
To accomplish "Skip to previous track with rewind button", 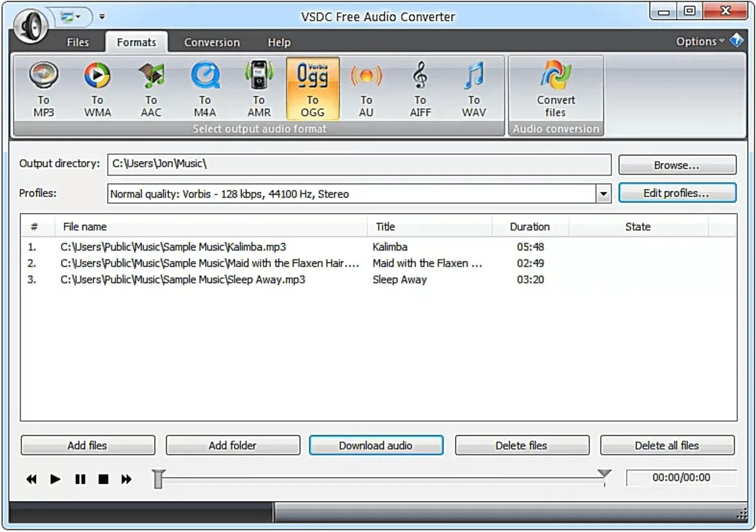I will (31, 479).
